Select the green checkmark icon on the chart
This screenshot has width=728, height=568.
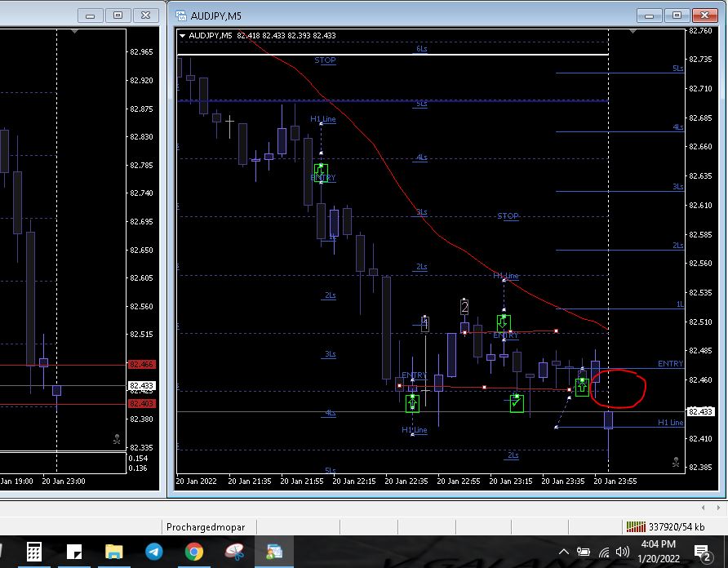(x=517, y=403)
